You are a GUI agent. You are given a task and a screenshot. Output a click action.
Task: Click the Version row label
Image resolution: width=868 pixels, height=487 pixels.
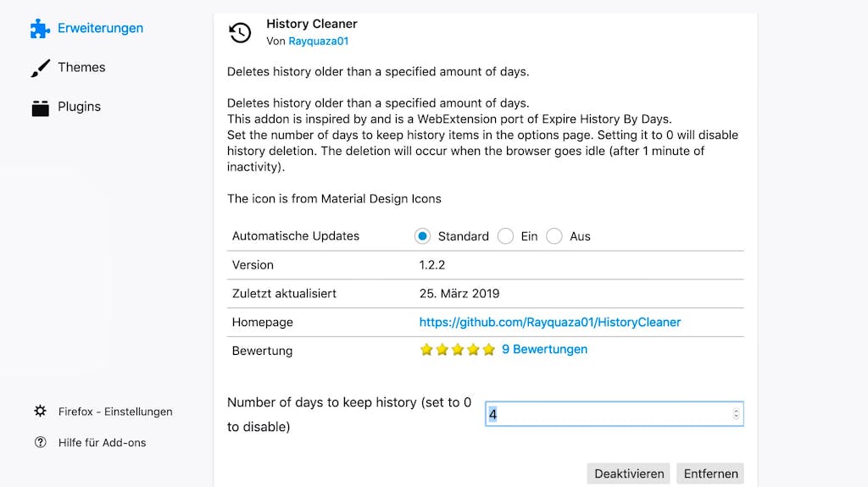(x=253, y=265)
